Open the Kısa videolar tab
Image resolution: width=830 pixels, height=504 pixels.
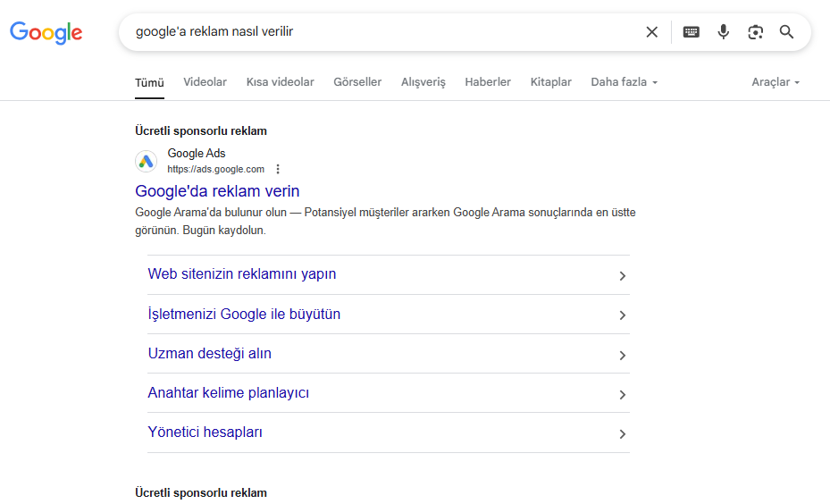(280, 82)
